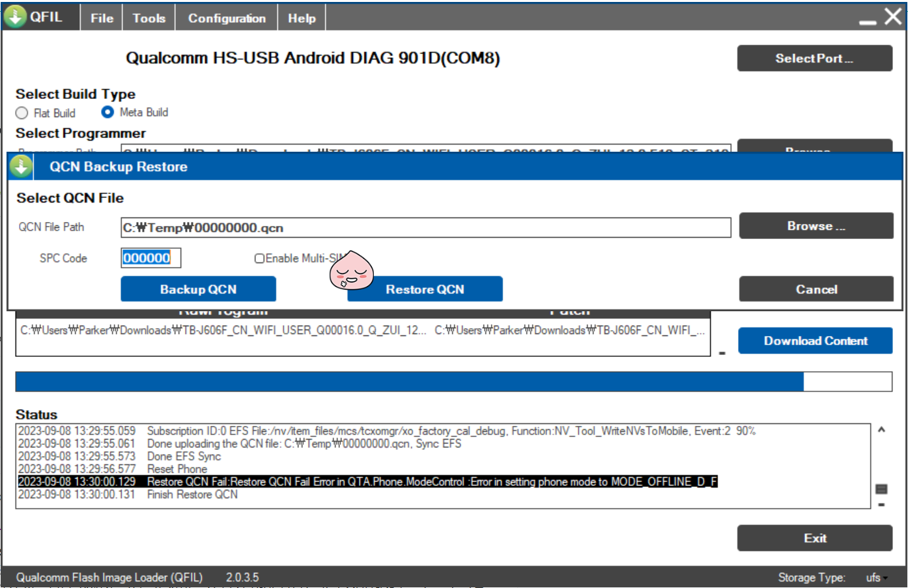Click the Qualcomm HS-USB Android DIAG port label
This screenshot has height=588, width=908.
pyautogui.click(x=313, y=58)
